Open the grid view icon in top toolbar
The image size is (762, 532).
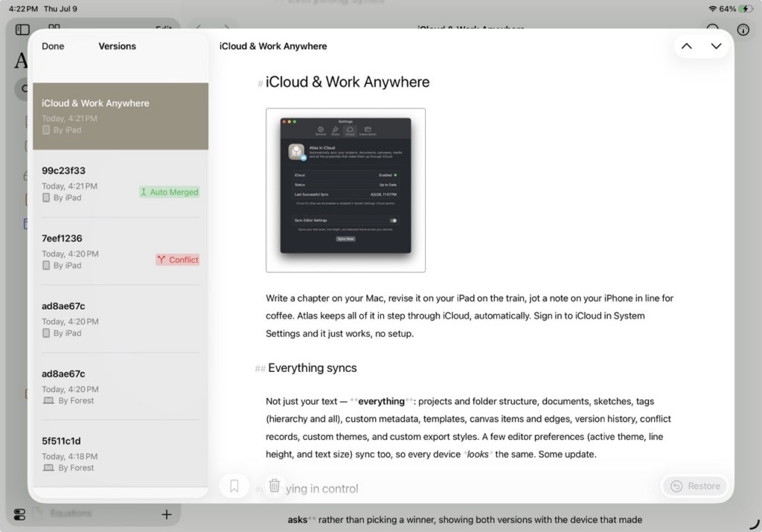pyautogui.click(x=54, y=26)
